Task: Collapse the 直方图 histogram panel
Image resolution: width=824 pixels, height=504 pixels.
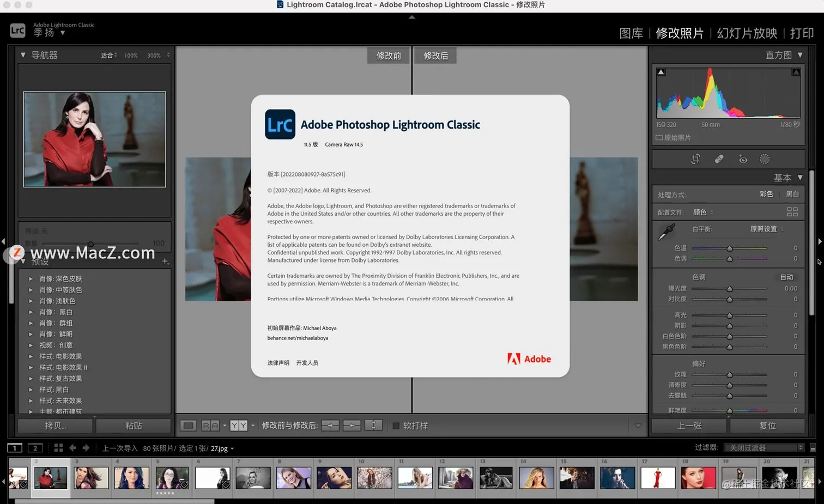Action: click(800, 55)
